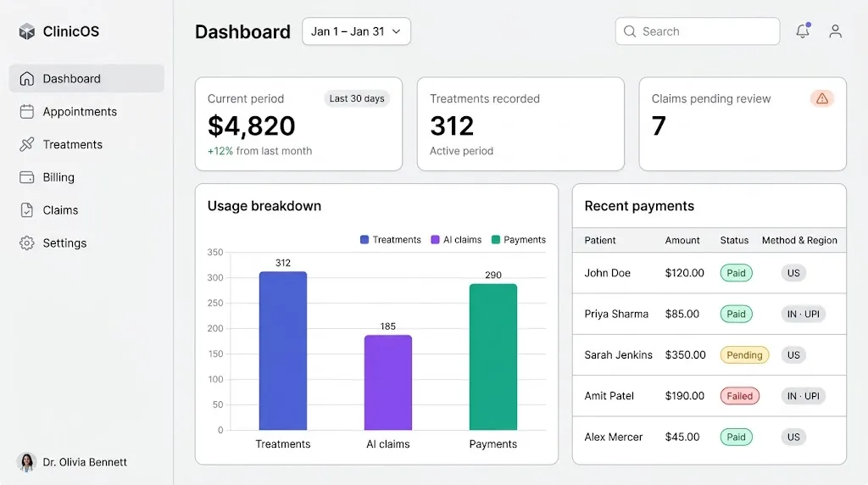Image resolution: width=868 pixels, height=485 pixels.
Task: Click the 185 label above AI claims bar
Action: pos(388,326)
